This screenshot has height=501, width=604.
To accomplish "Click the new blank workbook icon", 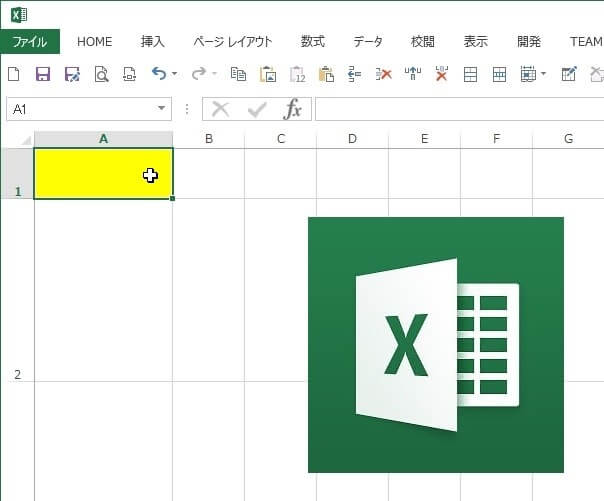I will click(x=14, y=74).
